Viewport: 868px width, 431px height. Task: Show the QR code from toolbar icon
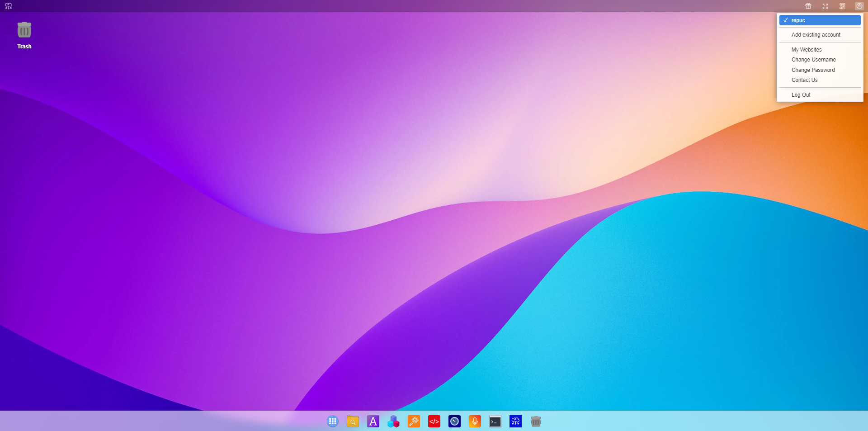(842, 6)
